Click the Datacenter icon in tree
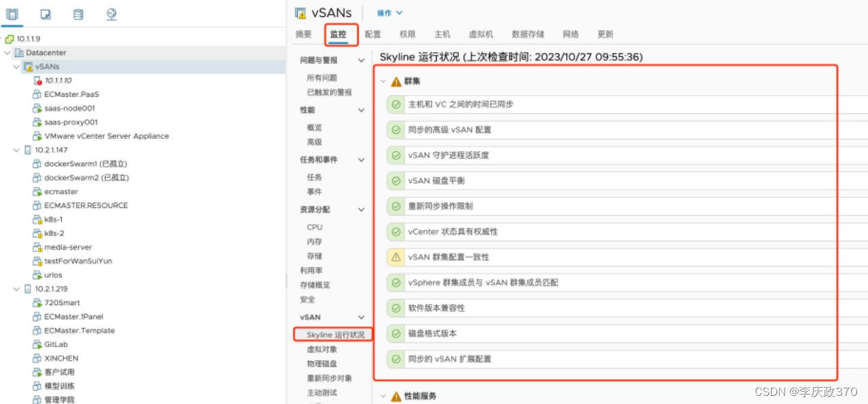Screen dimensions: 868x404 click(x=19, y=53)
